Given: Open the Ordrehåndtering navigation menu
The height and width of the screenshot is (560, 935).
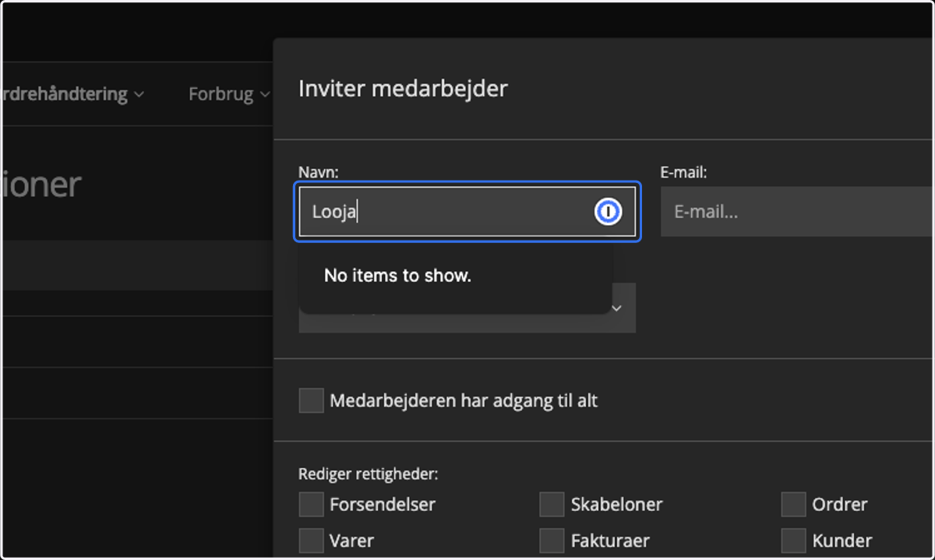Looking at the screenshot, I should point(73,94).
